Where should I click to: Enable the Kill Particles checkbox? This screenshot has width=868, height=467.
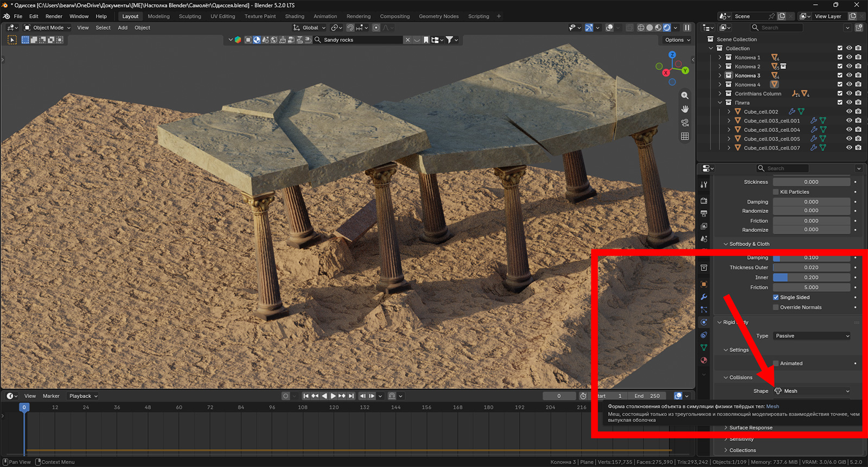[x=776, y=192]
